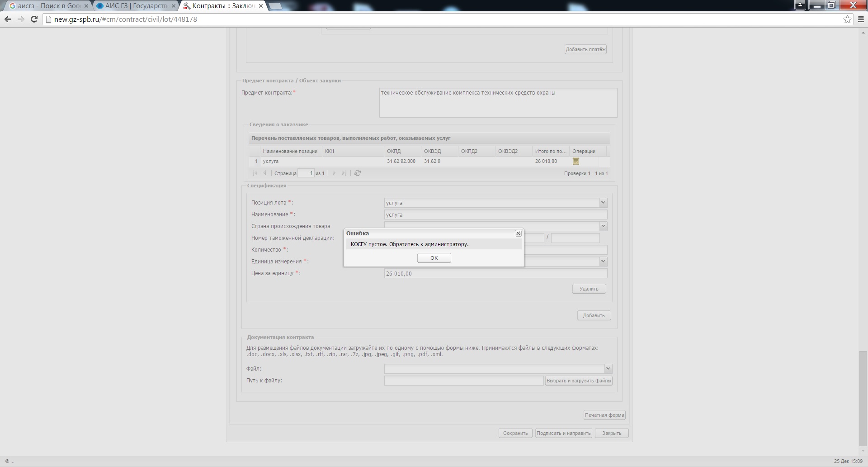Open the Единица измерения dropdown arrow
The height and width of the screenshot is (467, 868).
coord(603,262)
